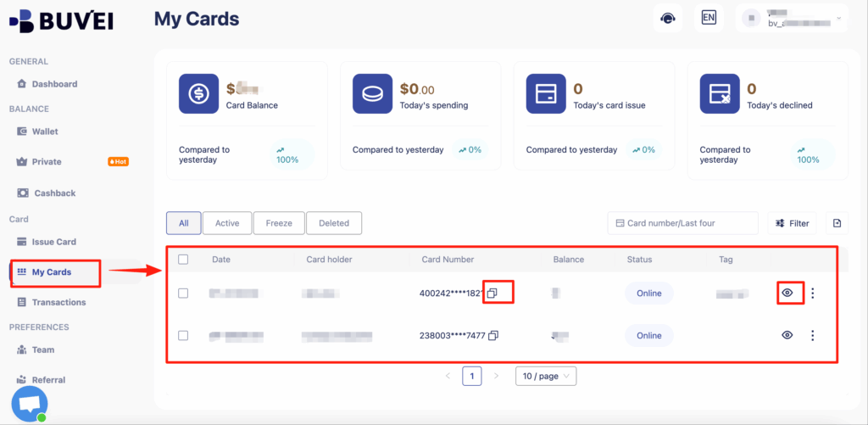Show the Deleted cards tab
Image resolution: width=868 pixels, height=425 pixels.
point(333,223)
